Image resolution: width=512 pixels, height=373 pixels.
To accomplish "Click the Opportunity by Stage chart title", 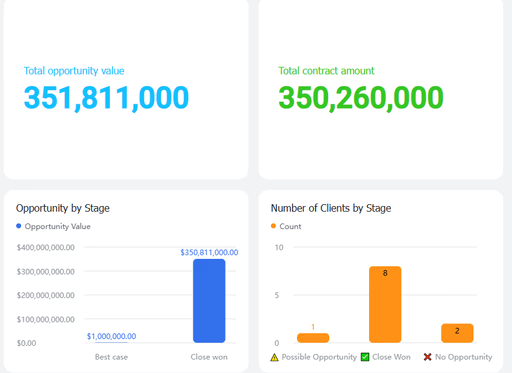I will coord(63,208).
